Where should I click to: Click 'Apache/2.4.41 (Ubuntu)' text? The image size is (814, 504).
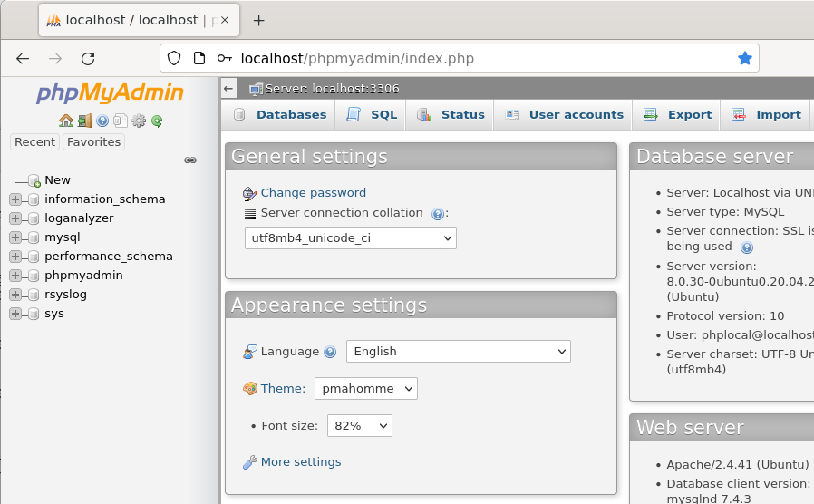(x=738, y=464)
